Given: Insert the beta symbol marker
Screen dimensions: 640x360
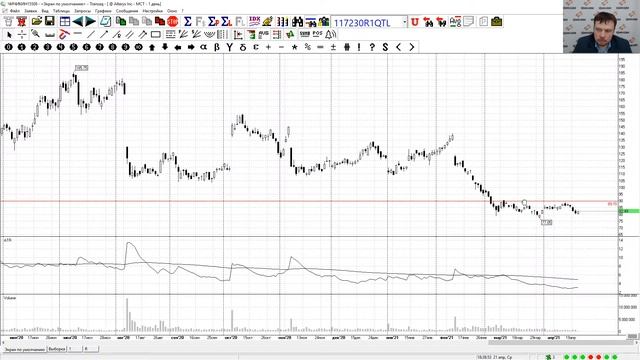Looking at the screenshot, I should (217, 47).
